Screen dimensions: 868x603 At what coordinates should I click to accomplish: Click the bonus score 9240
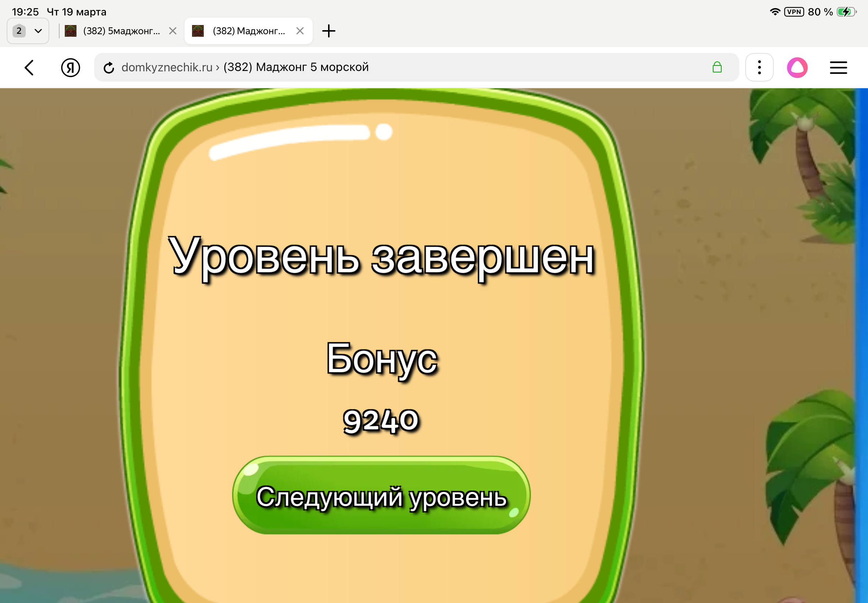click(x=381, y=421)
